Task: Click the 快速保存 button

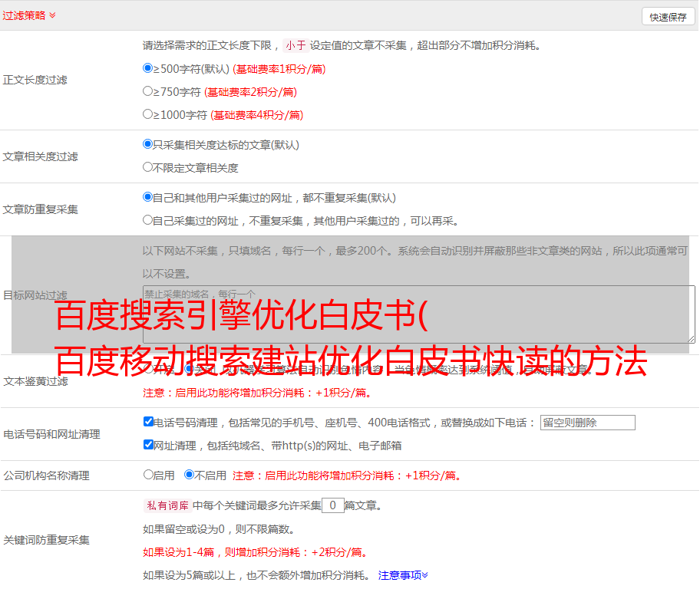Action: point(668,17)
